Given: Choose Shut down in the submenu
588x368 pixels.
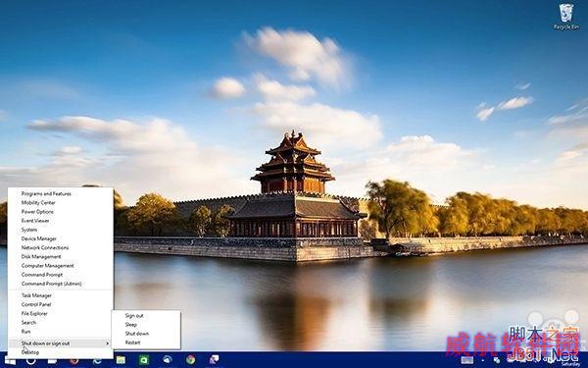Looking at the screenshot, I should [x=137, y=334].
